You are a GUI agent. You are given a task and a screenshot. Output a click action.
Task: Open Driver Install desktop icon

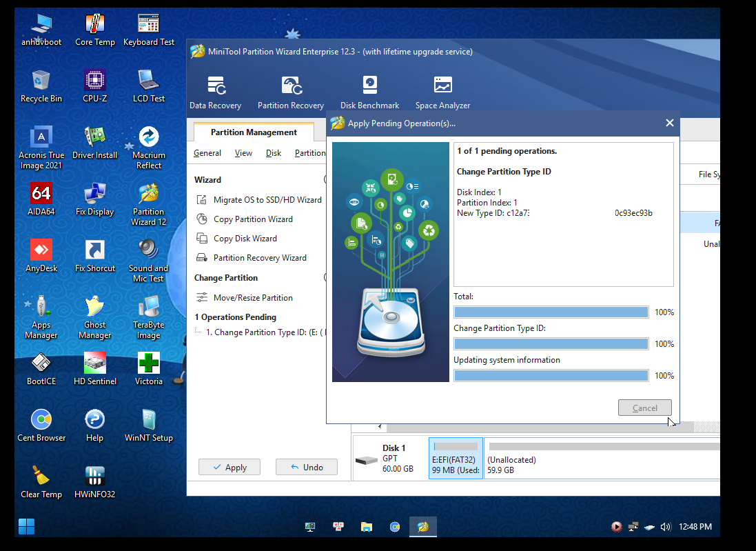click(x=95, y=143)
